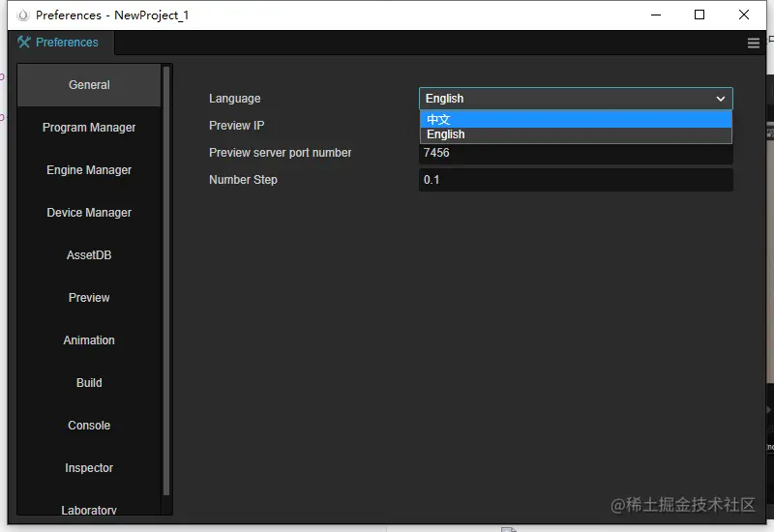This screenshot has height=532, width=774.
Task: Switch to the Preferences tab
Action: 61,43
